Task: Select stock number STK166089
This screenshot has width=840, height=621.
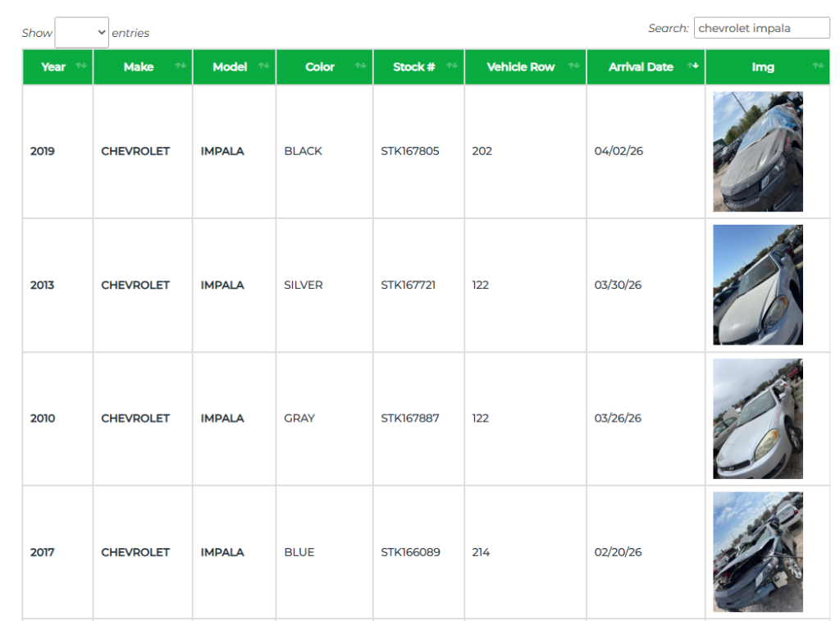Action: [x=410, y=552]
